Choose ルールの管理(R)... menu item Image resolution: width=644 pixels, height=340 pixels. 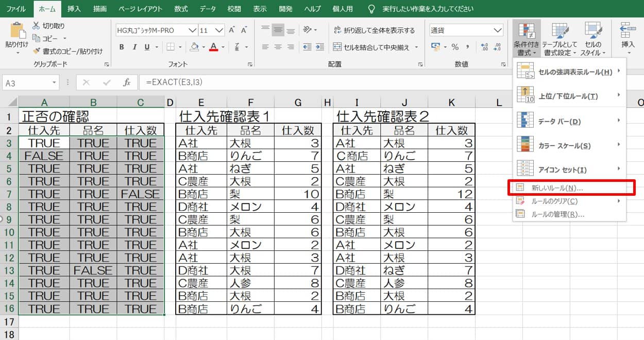[569, 214]
